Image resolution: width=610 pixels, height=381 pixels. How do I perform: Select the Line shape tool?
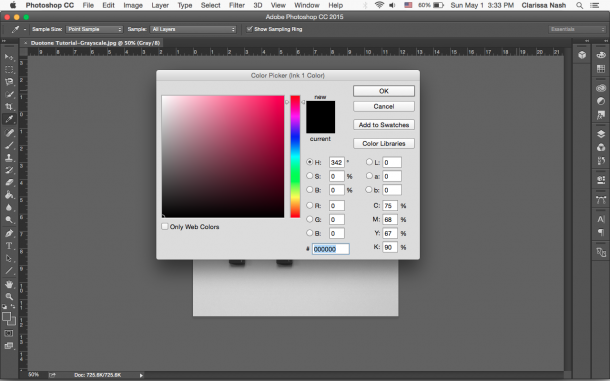point(9,271)
